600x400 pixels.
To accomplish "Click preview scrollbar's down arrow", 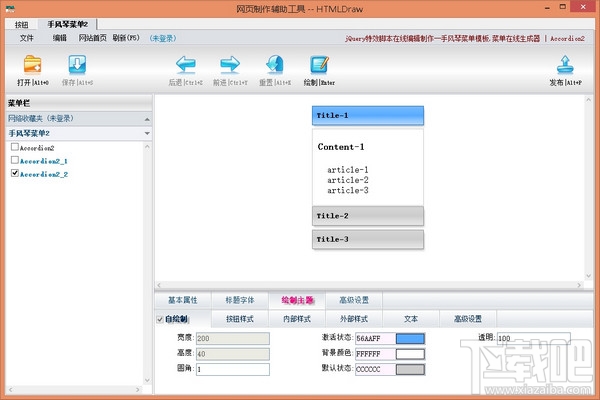I will [589, 276].
